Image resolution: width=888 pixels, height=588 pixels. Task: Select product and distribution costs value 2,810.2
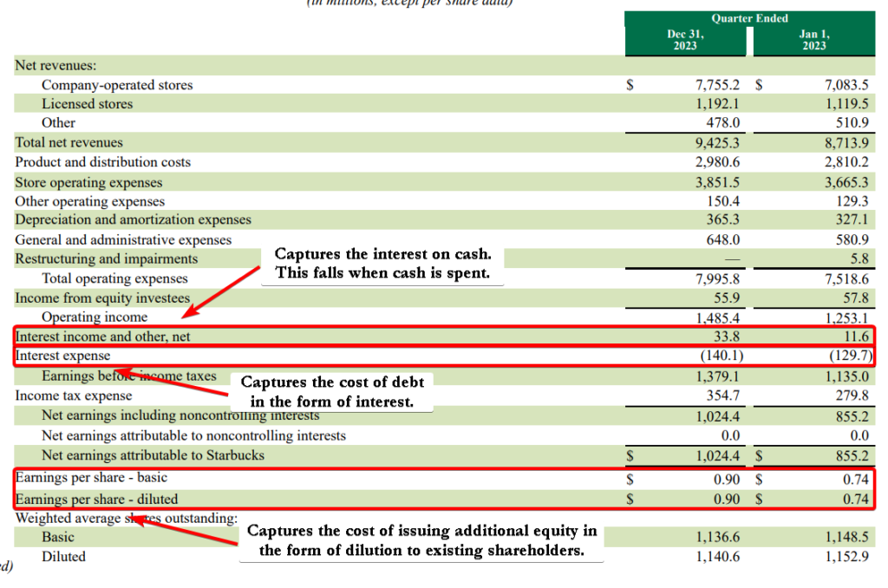pyautogui.click(x=846, y=162)
